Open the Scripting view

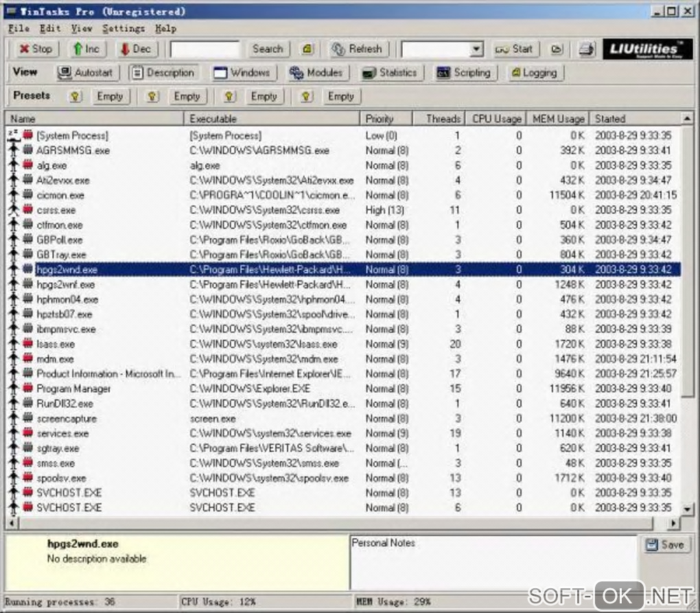click(465, 73)
